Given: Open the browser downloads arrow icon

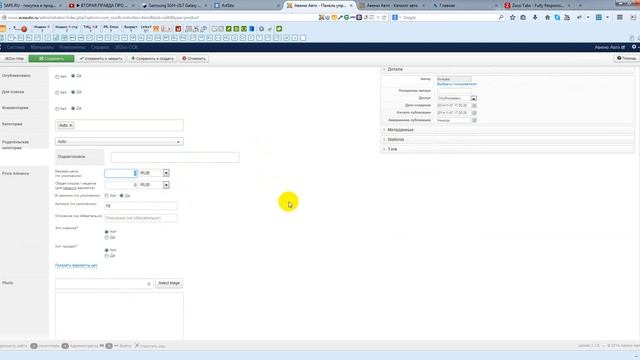Looking at the screenshot, I should coord(535,18).
